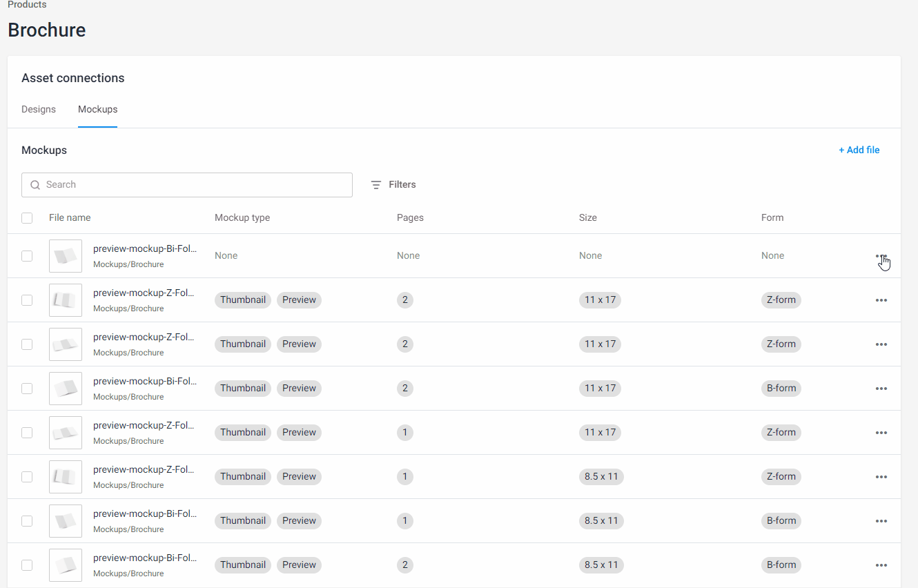
Task: Click the Filters funnel icon
Action: (x=375, y=184)
